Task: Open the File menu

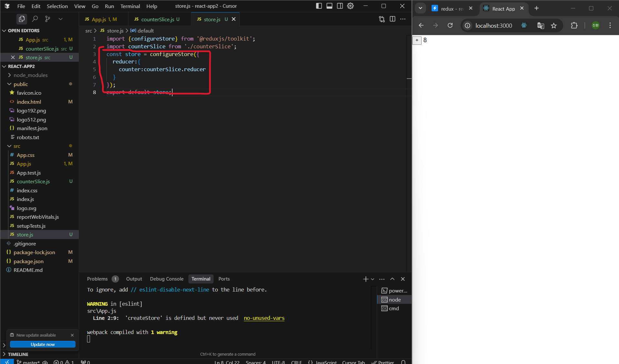Action: 21,6
